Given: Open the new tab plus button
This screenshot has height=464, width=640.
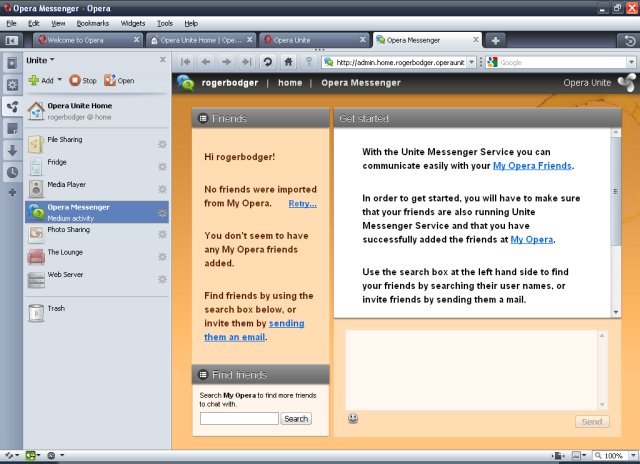Looking at the screenshot, I should (x=495, y=40).
